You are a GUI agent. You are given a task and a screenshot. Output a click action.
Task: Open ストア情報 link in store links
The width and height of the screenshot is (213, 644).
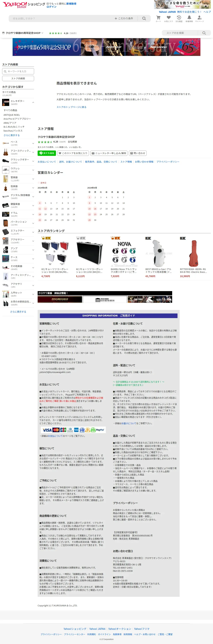click(126, 162)
